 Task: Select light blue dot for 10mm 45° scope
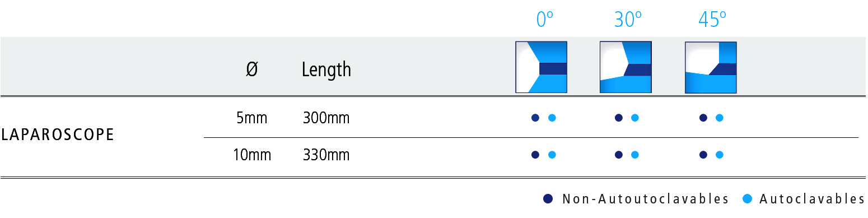[x=720, y=155]
